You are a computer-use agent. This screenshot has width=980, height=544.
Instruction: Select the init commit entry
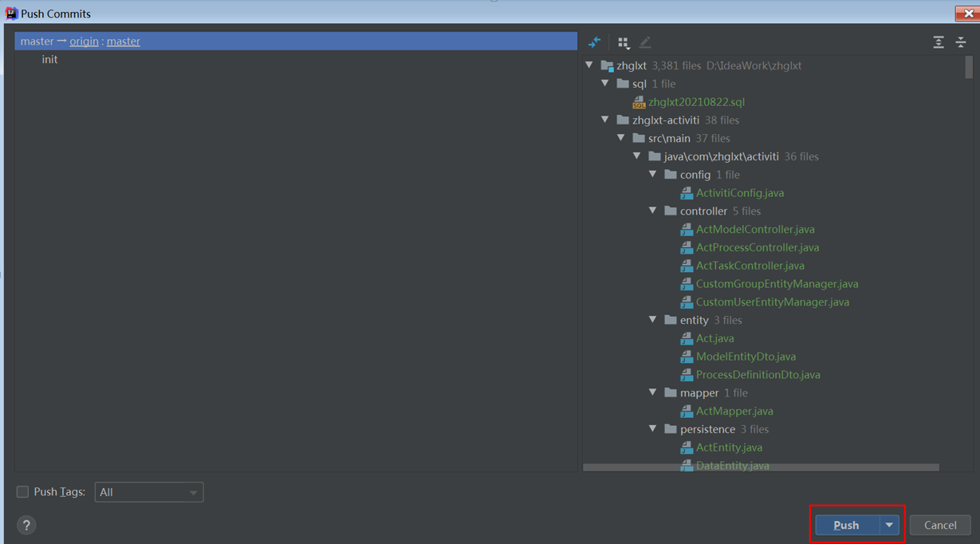[49, 59]
